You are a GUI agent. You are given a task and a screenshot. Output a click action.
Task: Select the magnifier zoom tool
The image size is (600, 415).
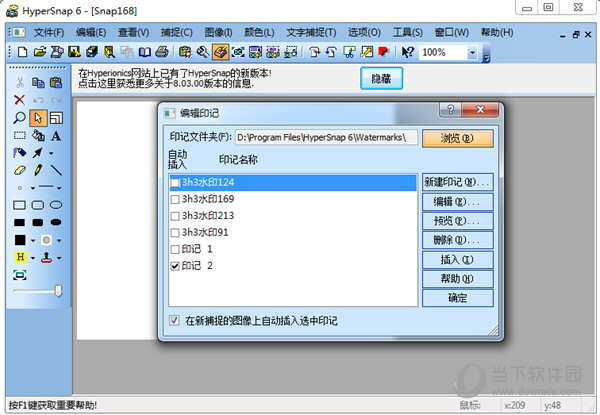coord(20,118)
